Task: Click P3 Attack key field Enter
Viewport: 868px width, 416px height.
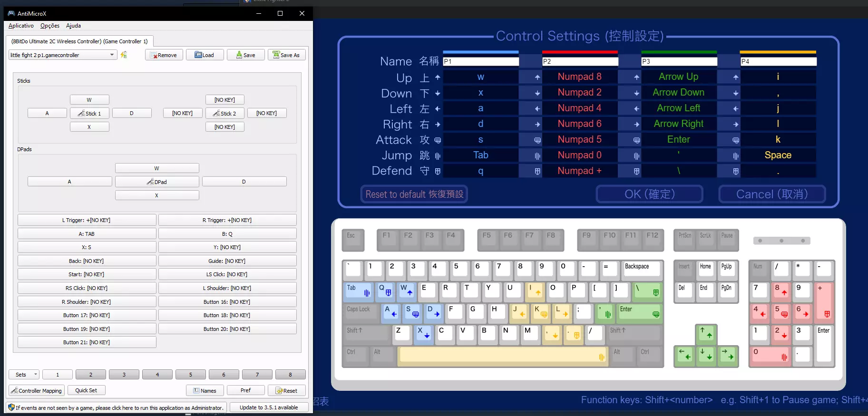Action: [x=679, y=139]
